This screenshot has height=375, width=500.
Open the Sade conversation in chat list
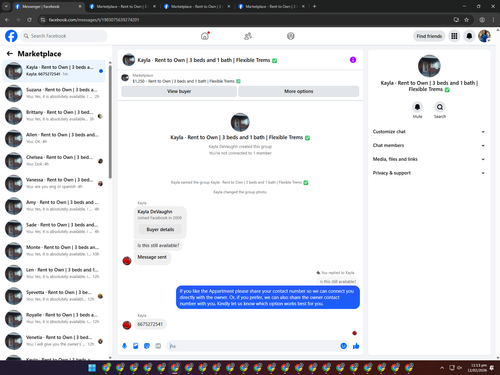coord(54,228)
